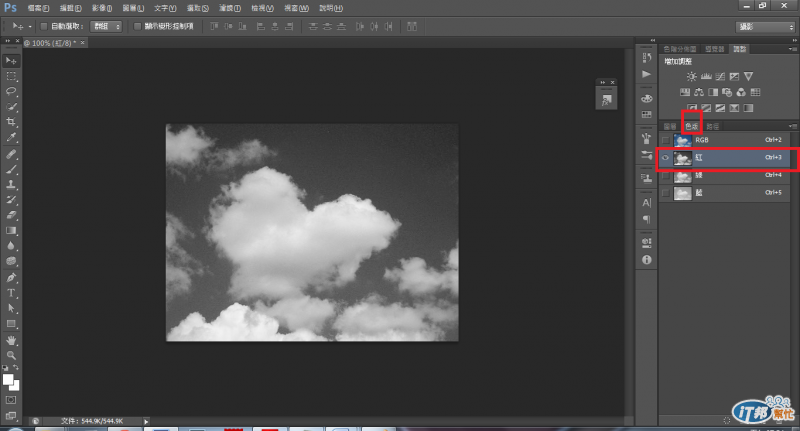Select the Rectangular Marquee tool
The image size is (800, 431).
11,77
